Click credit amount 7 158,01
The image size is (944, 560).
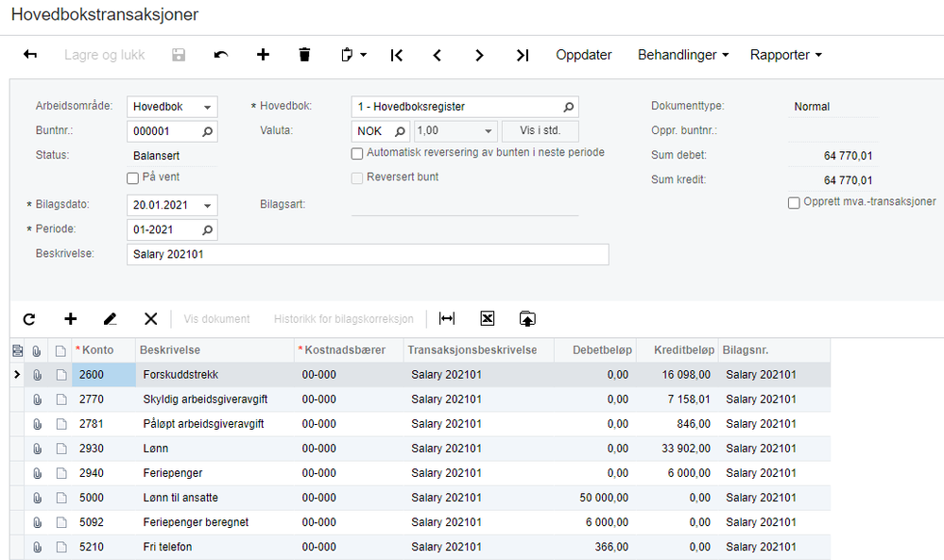[x=678, y=399]
